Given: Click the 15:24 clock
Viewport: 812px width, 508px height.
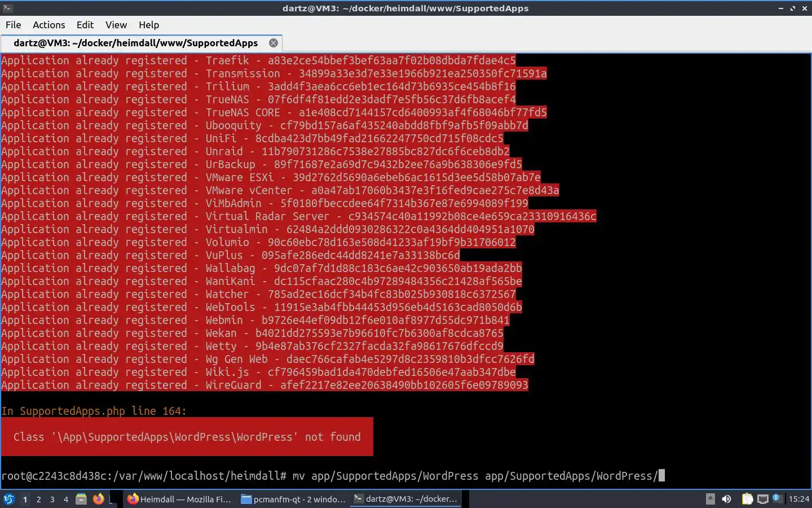Looking at the screenshot, I should 798,499.
